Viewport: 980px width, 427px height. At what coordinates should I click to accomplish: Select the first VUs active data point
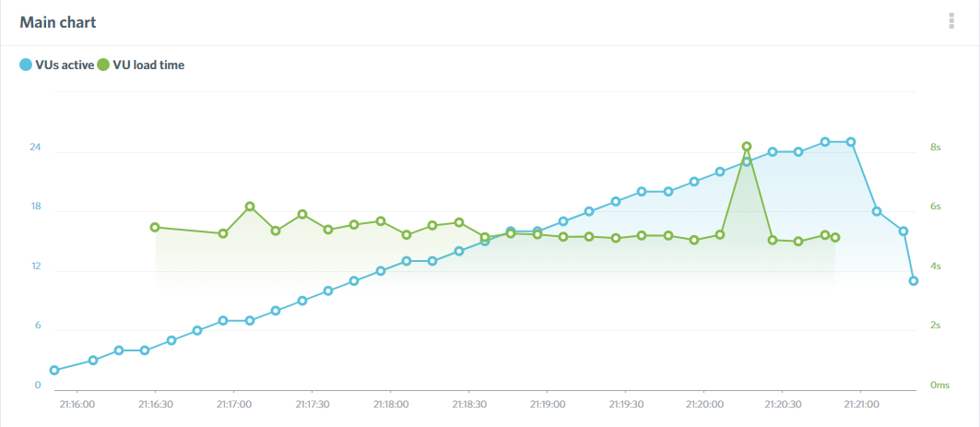point(54,370)
